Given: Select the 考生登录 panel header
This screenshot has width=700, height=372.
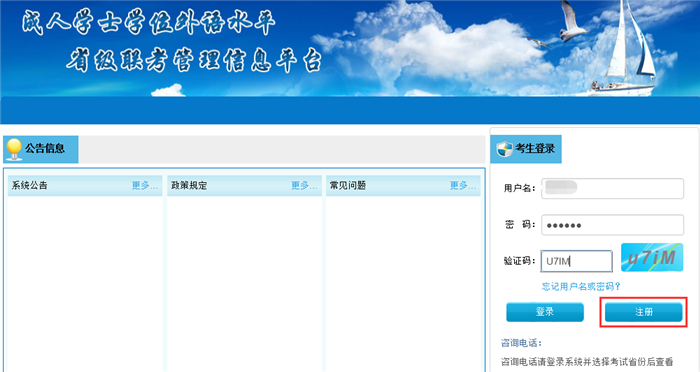Looking at the screenshot, I should [x=526, y=149].
